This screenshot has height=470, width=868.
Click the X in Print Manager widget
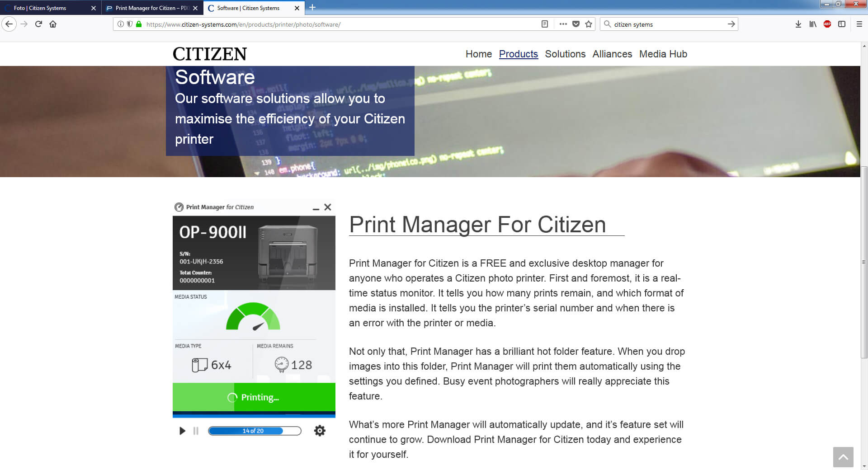tap(328, 207)
